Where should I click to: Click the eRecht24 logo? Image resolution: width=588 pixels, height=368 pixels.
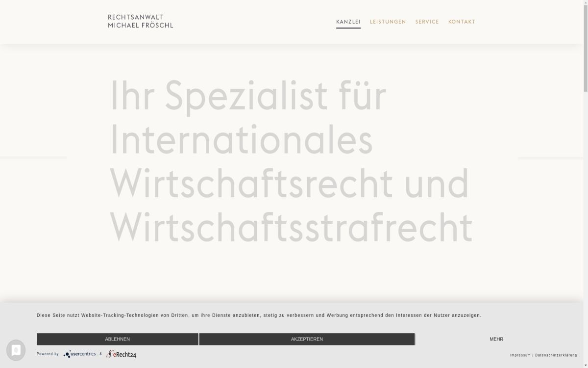(121, 354)
